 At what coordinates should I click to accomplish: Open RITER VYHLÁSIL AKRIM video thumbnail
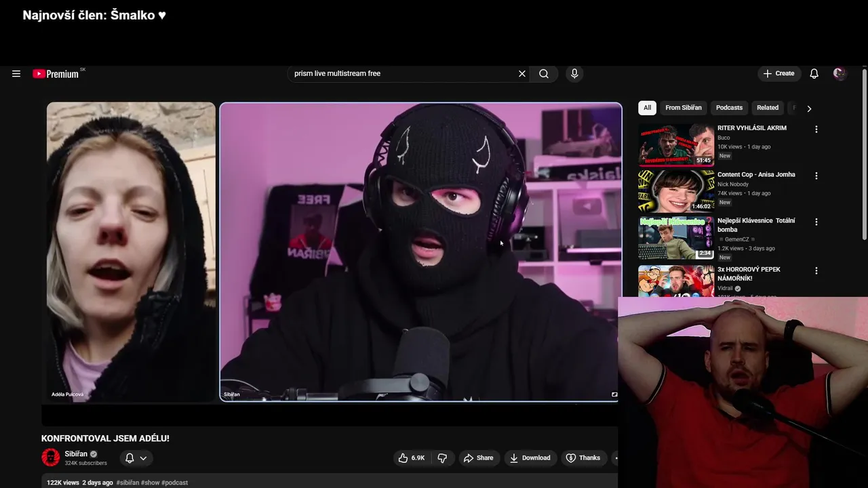pos(676,144)
